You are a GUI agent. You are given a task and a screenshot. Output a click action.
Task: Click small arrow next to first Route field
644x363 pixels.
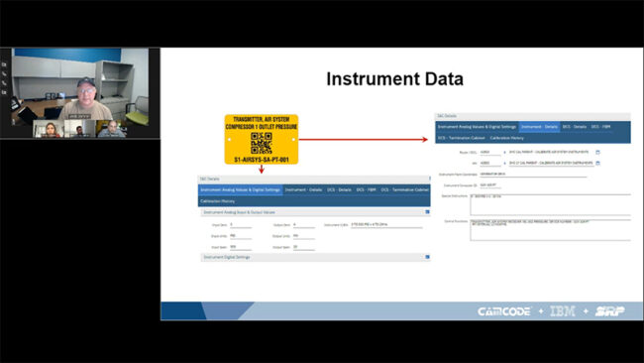(504, 153)
